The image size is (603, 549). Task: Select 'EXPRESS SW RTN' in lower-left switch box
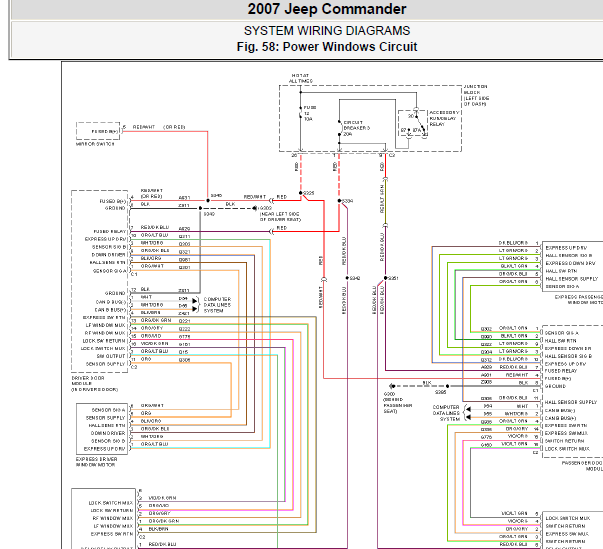click(x=112, y=534)
